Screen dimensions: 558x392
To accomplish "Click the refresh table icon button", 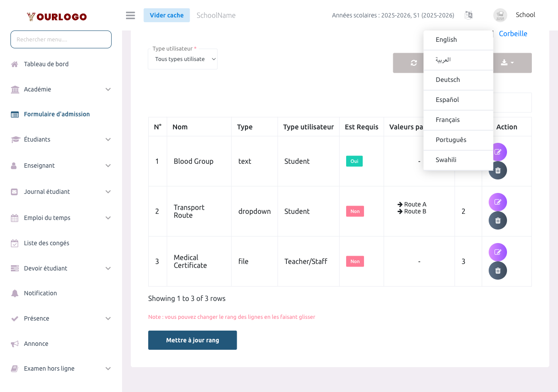I will pyautogui.click(x=413, y=63).
